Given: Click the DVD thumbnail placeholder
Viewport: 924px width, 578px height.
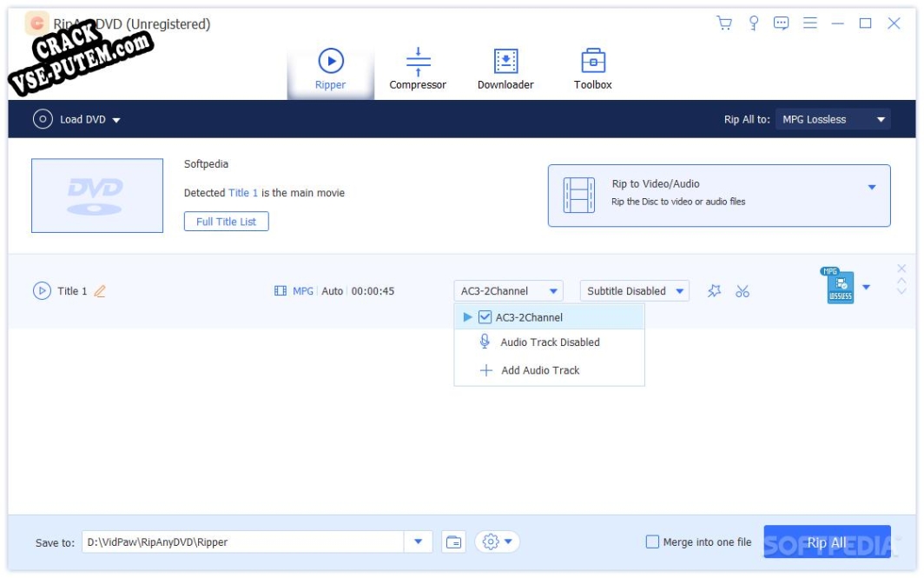Looking at the screenshot, I should pyautogui.click(x=97, y=196).
